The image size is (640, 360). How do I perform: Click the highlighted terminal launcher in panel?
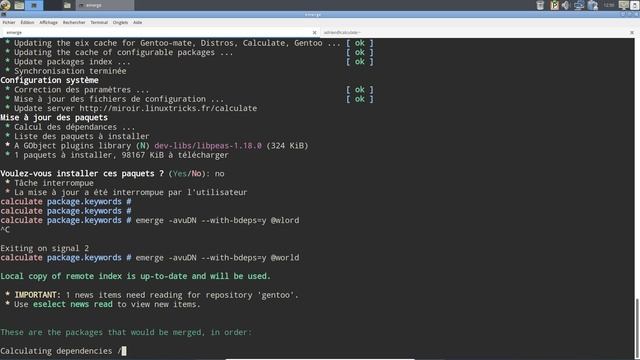(x=34, y=5)
